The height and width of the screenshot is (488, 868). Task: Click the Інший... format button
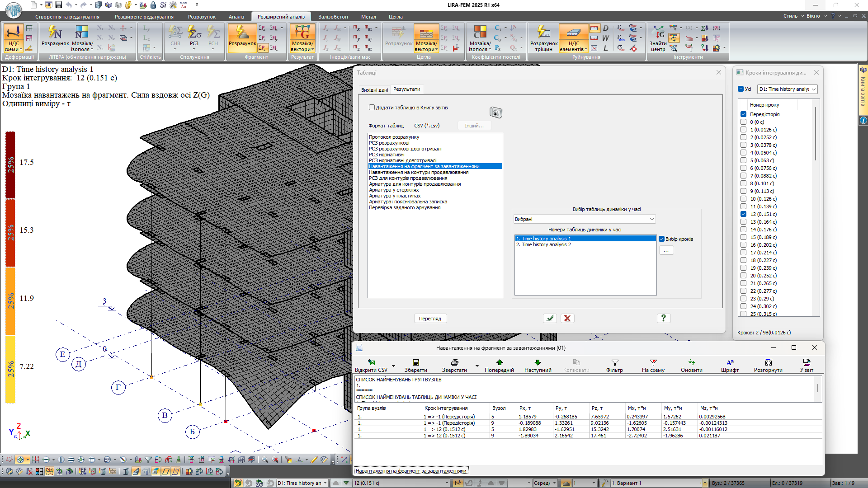[x=474, y=126]
